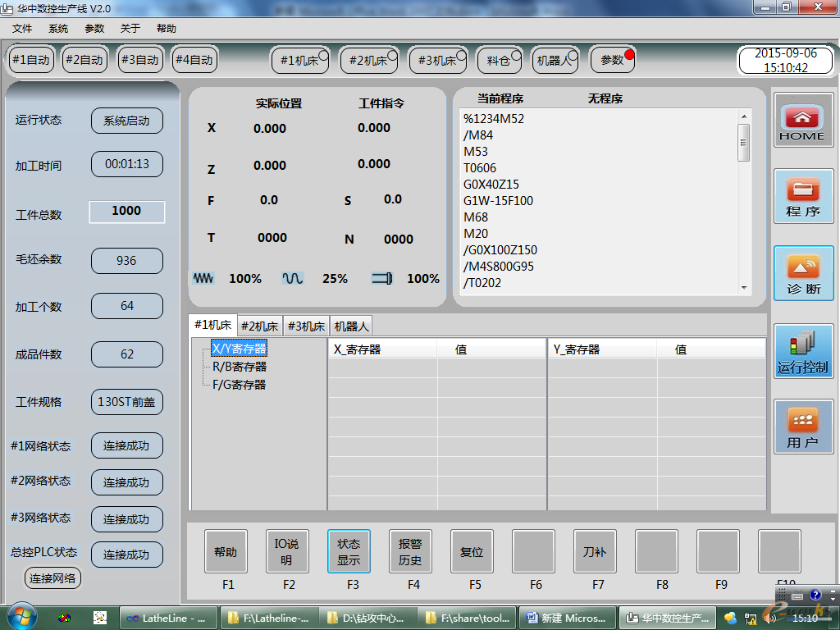Click the F3 状态显示 button

(349, 552)
